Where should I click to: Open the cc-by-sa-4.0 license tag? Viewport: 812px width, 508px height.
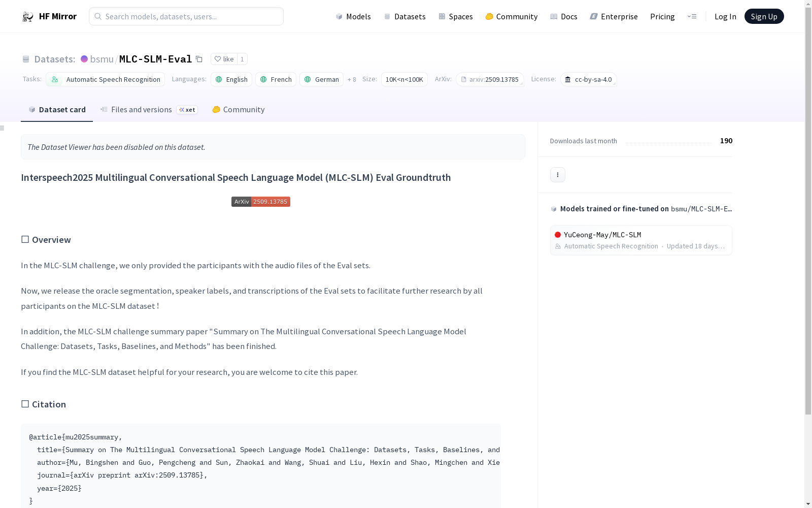pyautogui.click(x=589, y=79)
